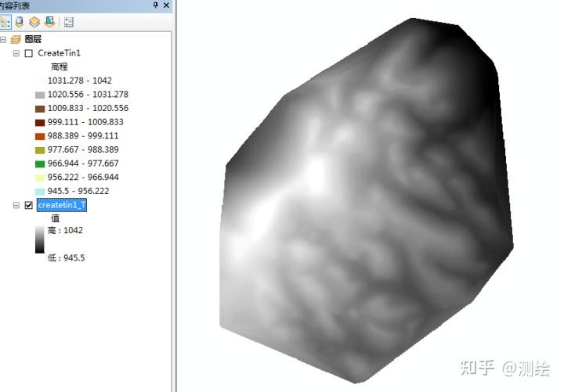Screen dimensions: 564x392
Task: Click dark red swatch for 999.111 - 1009.833
Action: point(40,123)
